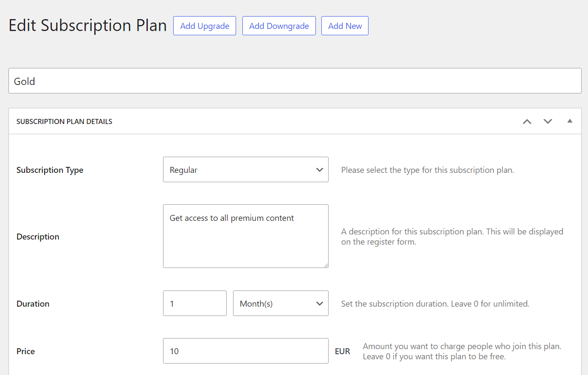This screenshot has height=375, width=588.
Task: Click the Add Upgrade button
Action: (205, 26)
